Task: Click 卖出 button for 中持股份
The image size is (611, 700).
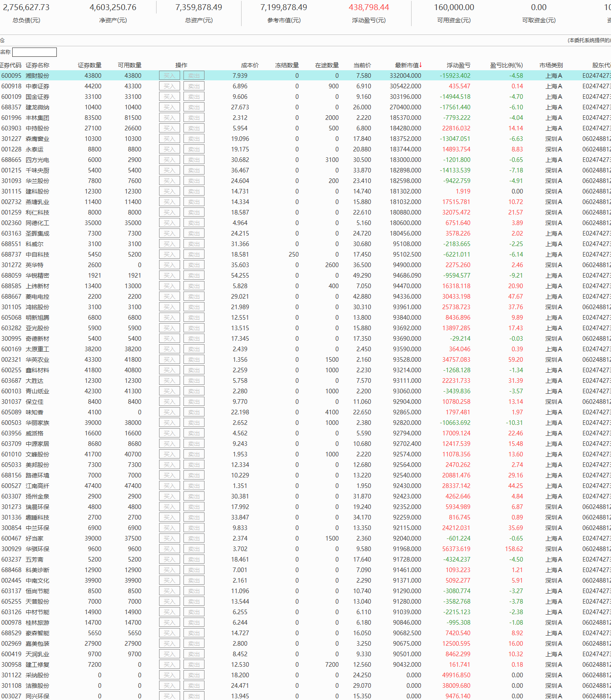Action: click(x=194, y=128)
